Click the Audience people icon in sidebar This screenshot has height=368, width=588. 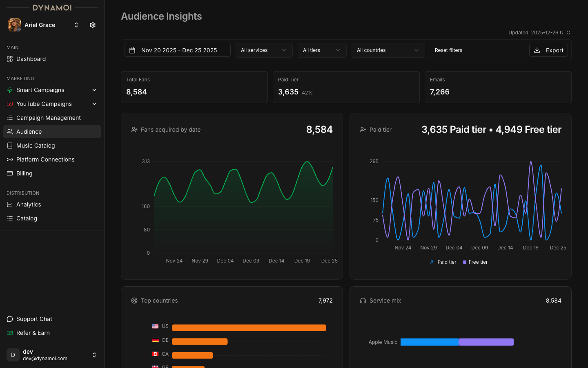pyautogui.click(x=9, y=132)
